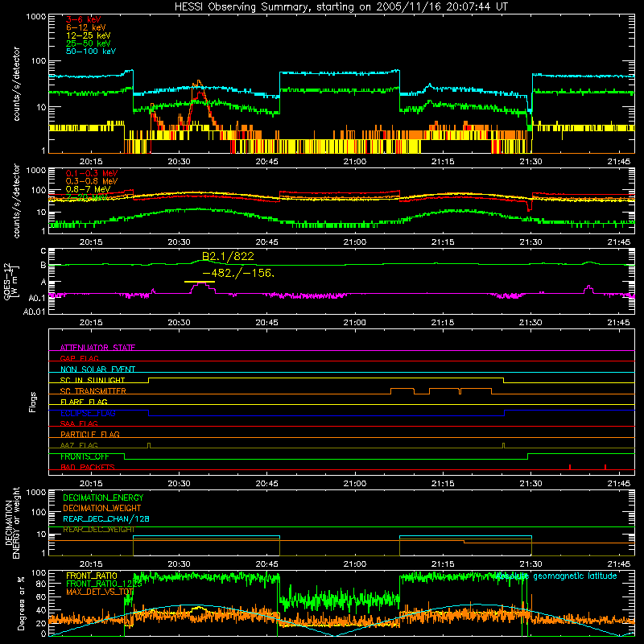Click the 'FLARE_FLAG' label
Screen dimensions: 644x644
84,402
